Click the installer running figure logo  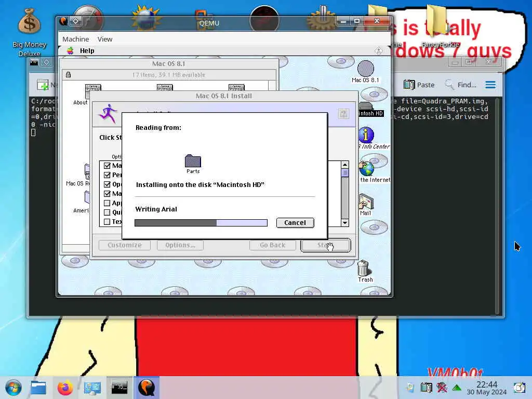[x=108, y=114]
